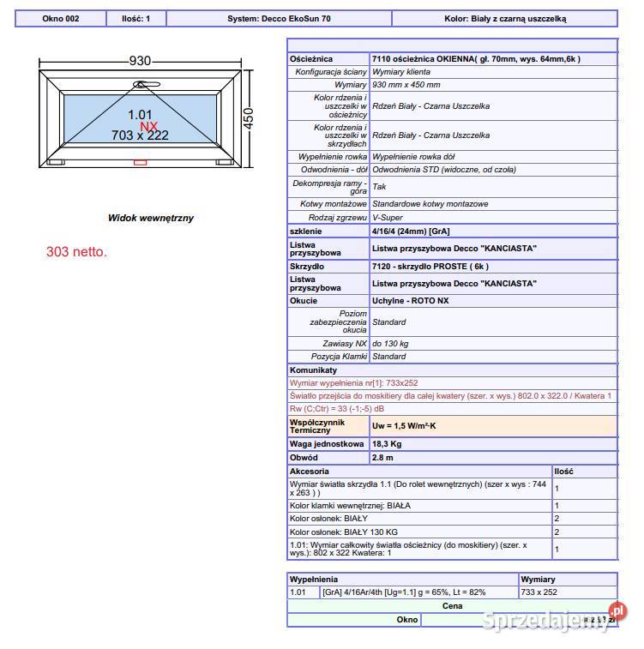
Task: Click the 'Wymiary klienta' value
Action: (401, 72)
